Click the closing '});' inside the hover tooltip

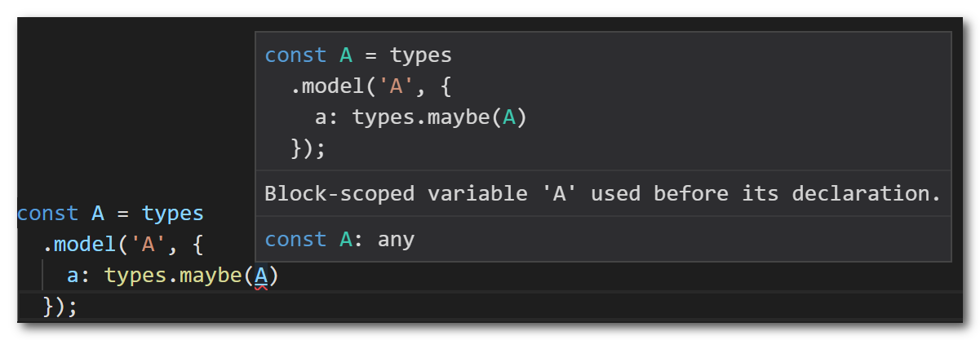[308, 149]
